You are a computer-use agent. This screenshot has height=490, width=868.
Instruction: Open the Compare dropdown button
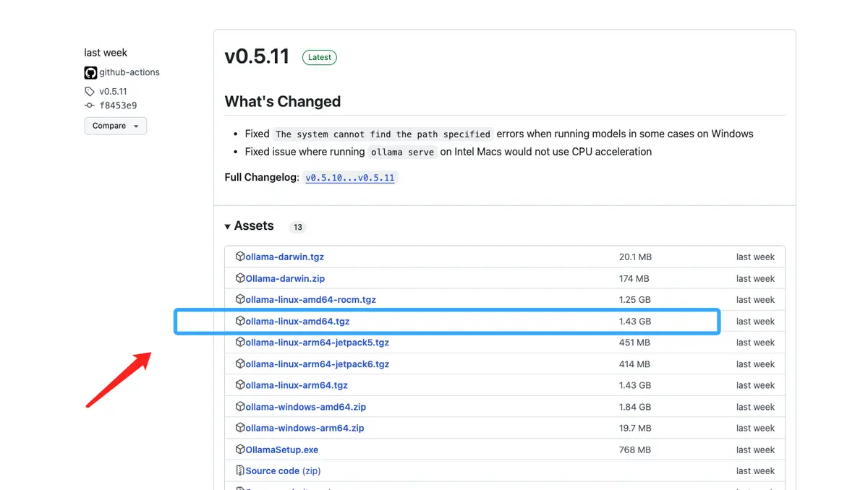tap(116, 126)
